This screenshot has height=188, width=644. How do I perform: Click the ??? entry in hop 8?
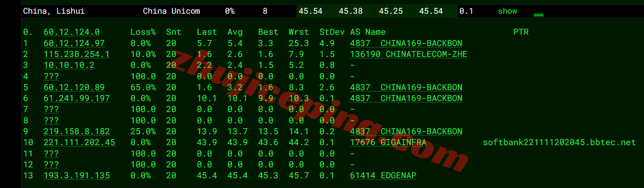click(x=51, y=120)
